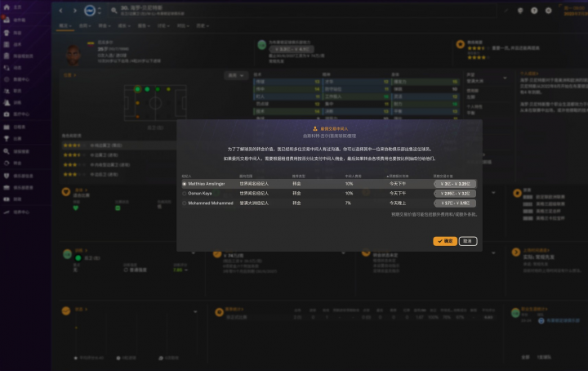
Task: Toggle the club switcher up-down arrows
Action: (x=101, y=11)
